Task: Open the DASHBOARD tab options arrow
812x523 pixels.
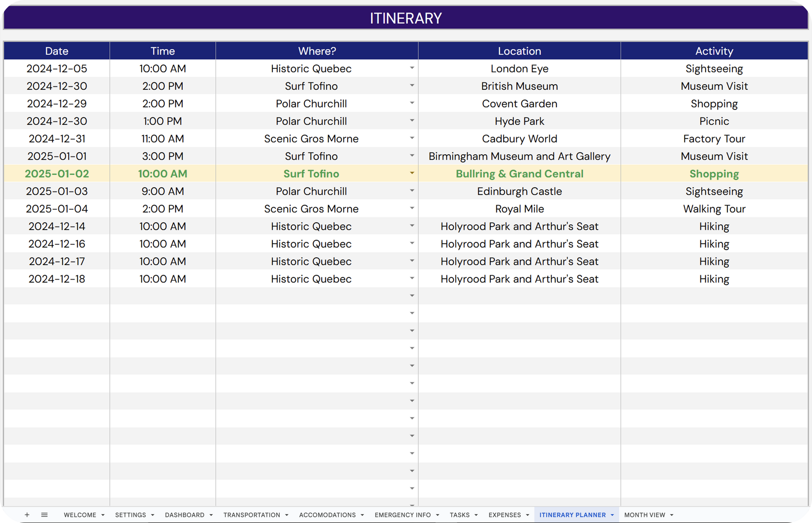Action: [x=211, y=515]
